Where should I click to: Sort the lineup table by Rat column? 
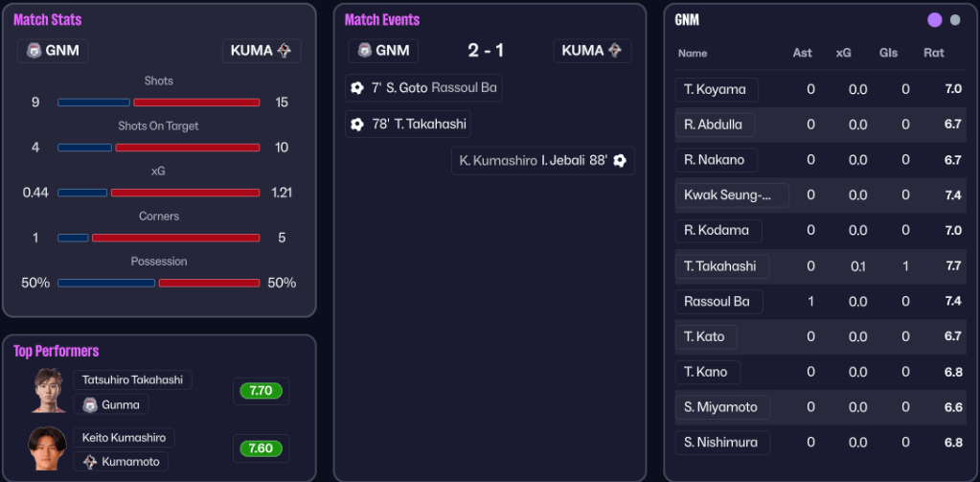coord(933,53)
